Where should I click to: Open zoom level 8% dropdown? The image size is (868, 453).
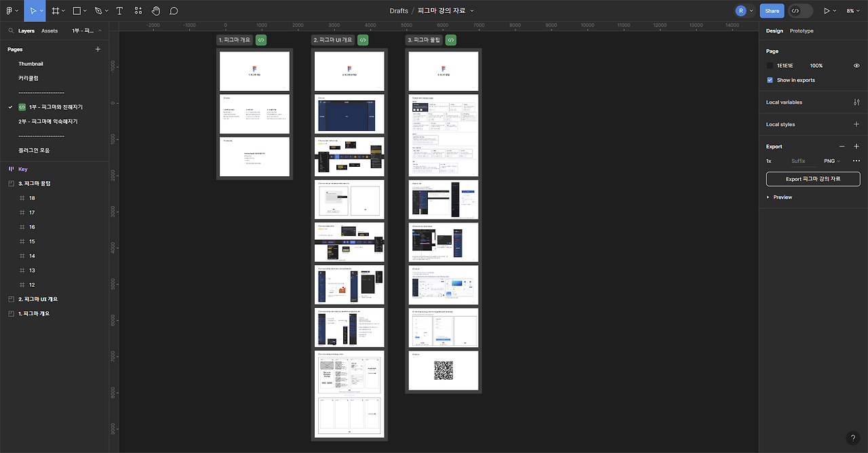click(853, 11)
